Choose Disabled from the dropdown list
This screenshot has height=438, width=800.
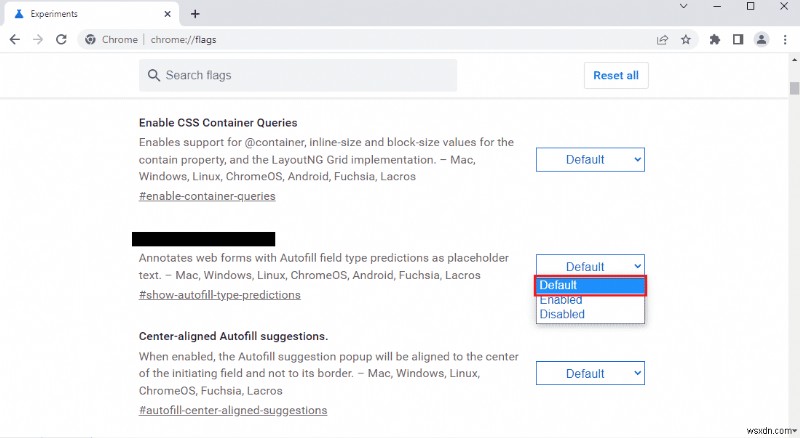[562, 314]
